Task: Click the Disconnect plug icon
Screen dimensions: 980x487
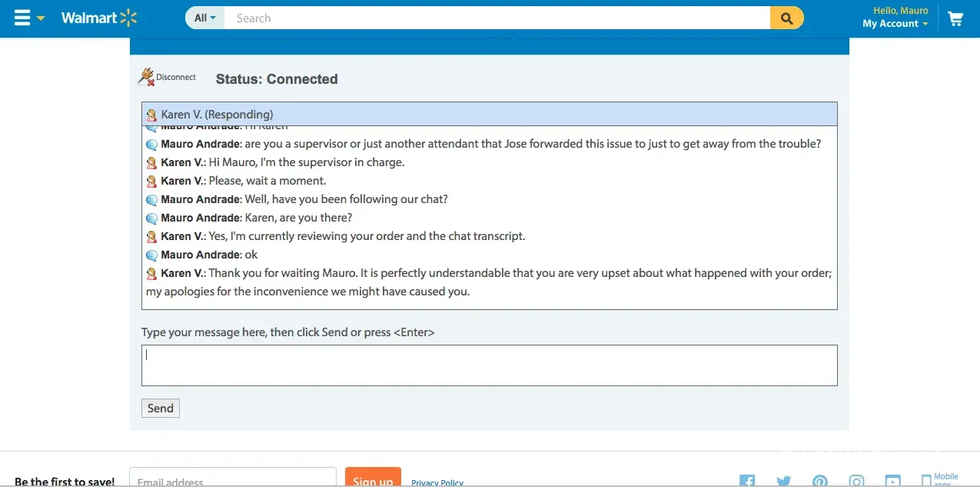Action: click(146, 77)
